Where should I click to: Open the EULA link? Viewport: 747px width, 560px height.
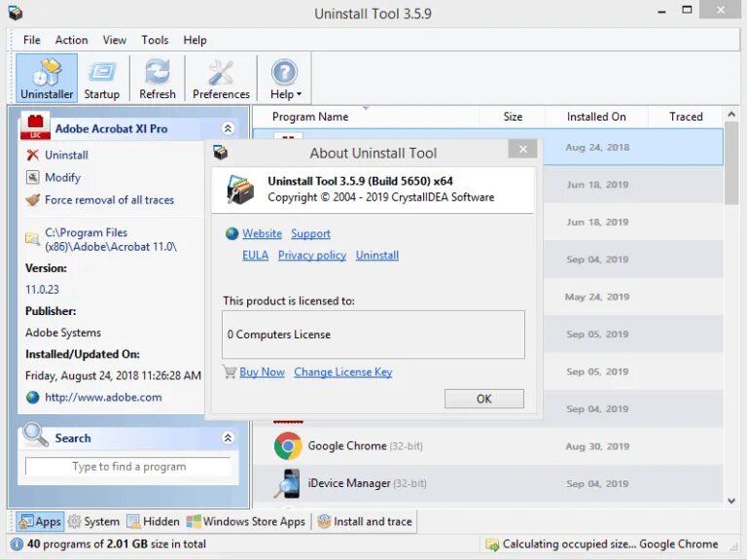256,256
